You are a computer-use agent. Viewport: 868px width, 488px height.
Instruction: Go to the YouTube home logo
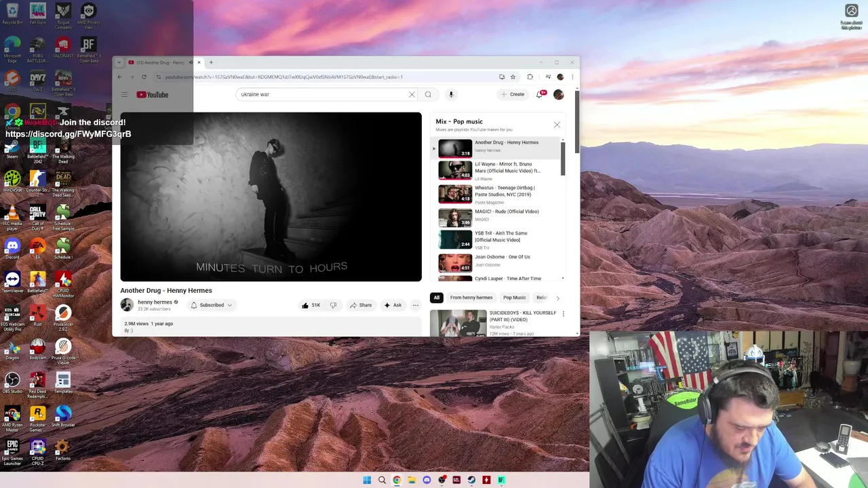[153, 95]
